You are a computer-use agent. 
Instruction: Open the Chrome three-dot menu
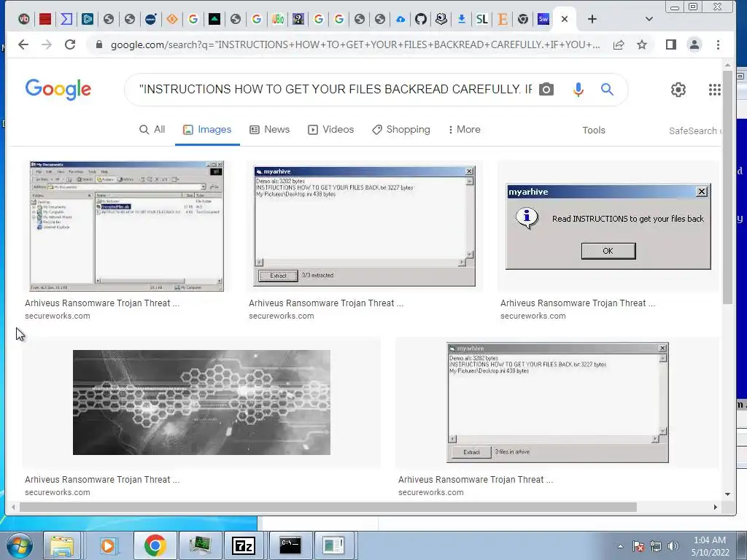[718, 44]
